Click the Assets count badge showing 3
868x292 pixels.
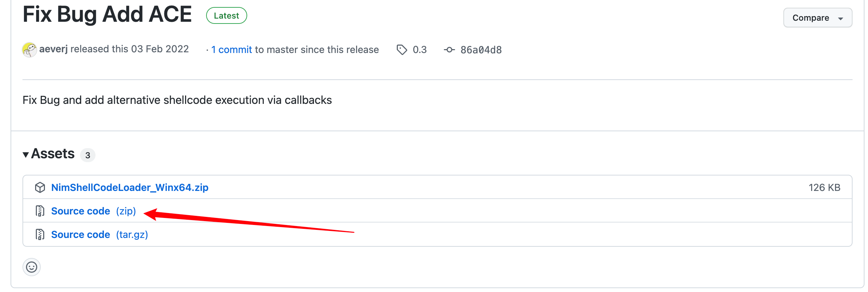pyautogui.click(x=88, y=155)
